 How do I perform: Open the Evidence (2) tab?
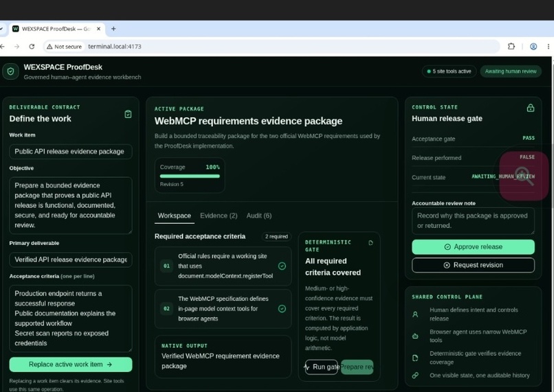tap(219, 216)
